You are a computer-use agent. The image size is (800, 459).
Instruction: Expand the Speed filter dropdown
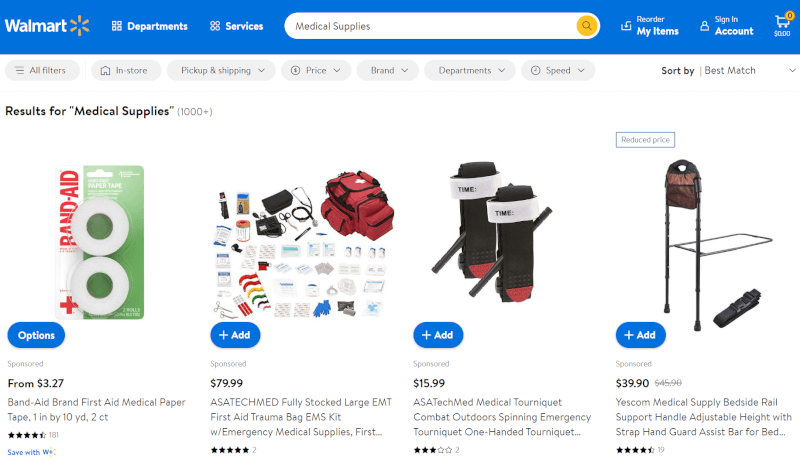[558, 70]
